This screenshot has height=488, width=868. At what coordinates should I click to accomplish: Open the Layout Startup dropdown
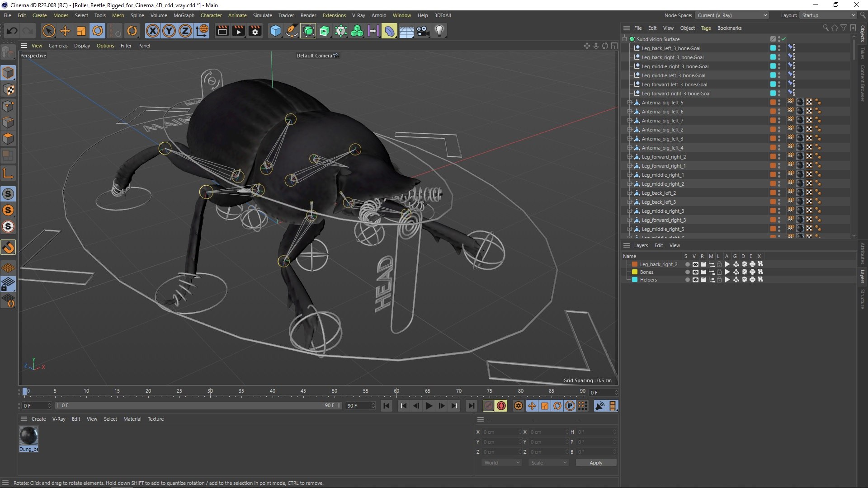[828, 15]
